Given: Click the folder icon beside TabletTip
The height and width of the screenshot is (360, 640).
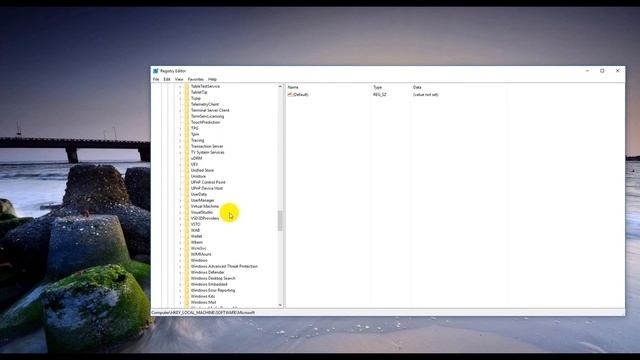Looking at the screenshot, I should coord(187,92).
